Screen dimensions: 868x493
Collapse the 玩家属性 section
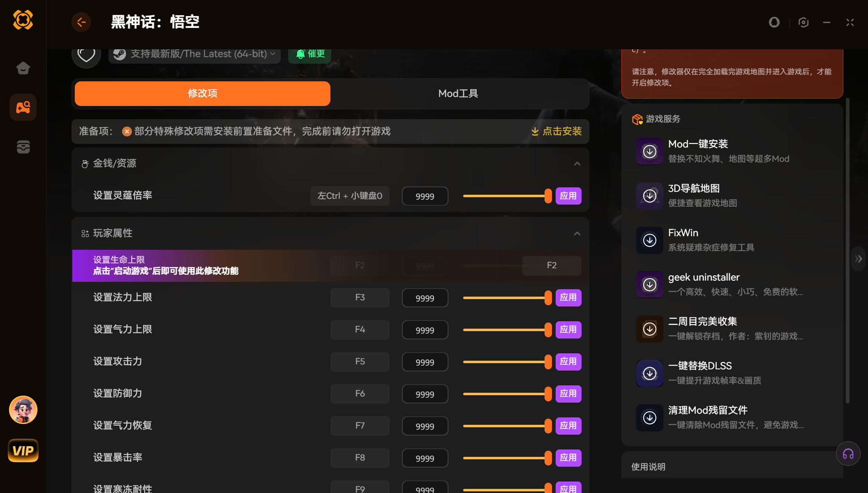[577, 234]
